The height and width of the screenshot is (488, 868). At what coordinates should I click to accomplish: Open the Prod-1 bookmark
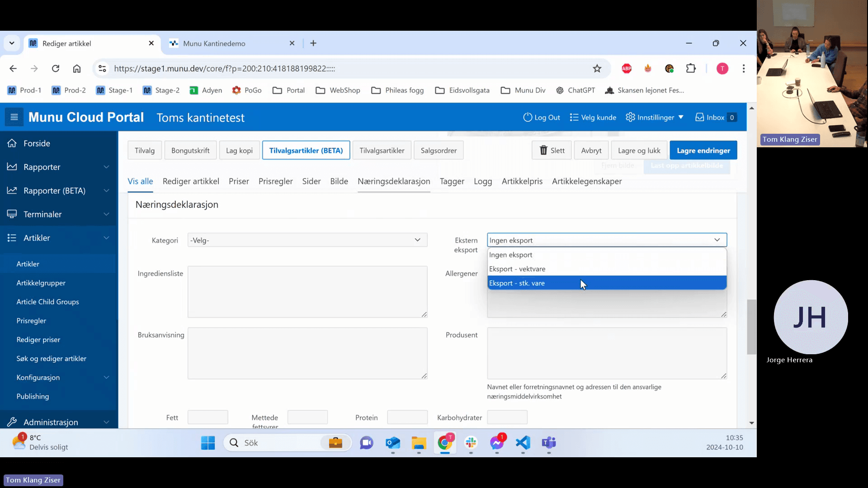[24, 90]
